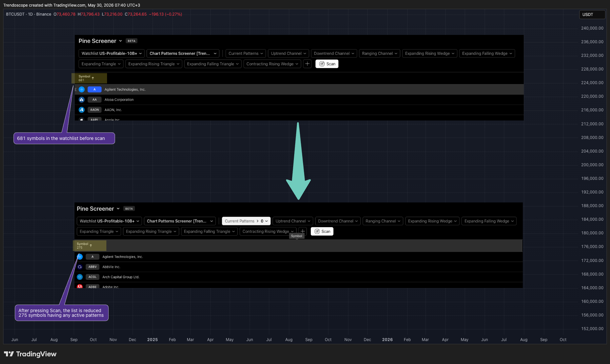610x364 pixels.
Task: Click Agilent logo icon in upper screener
Action: pos(81,89)
